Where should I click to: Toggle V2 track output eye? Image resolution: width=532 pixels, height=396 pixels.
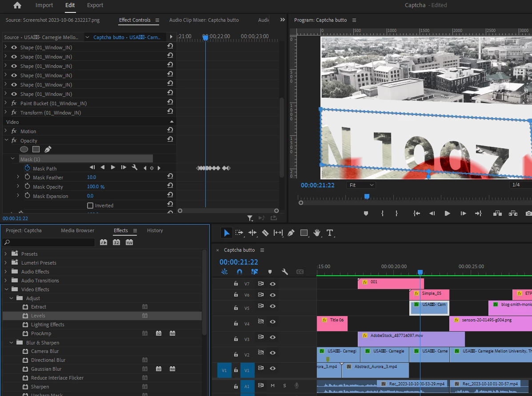point(273,352)
